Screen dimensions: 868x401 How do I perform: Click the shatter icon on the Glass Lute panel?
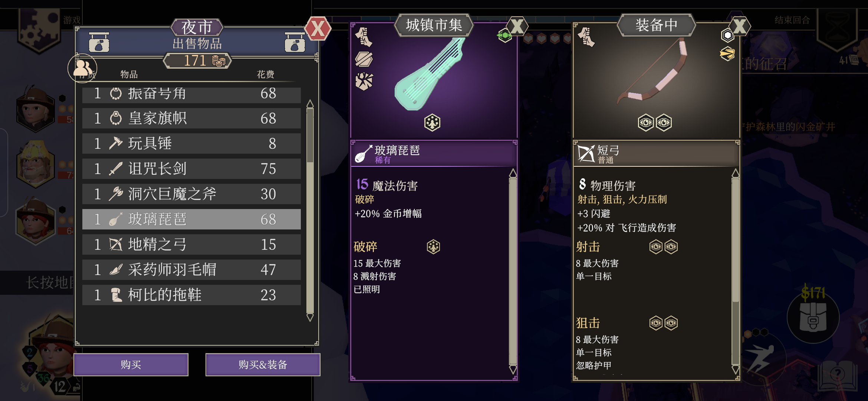point(364,81)
